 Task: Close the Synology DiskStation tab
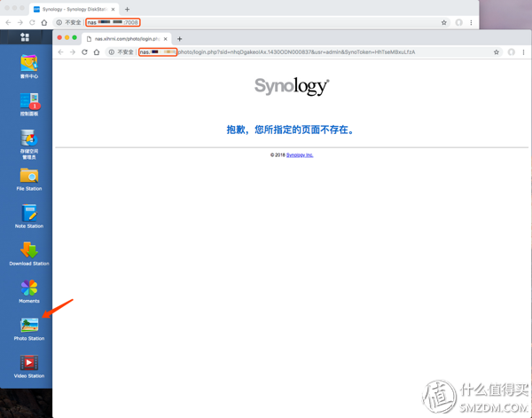point(113,9)
